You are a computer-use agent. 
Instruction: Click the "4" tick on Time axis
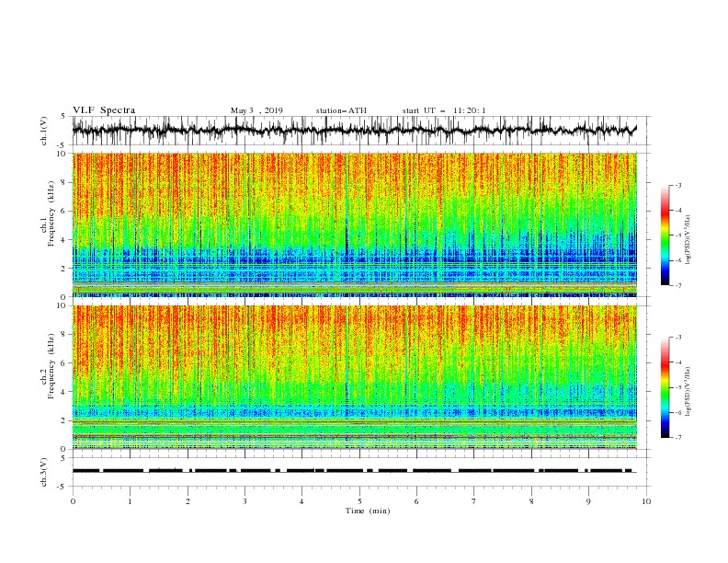coord(301,501)
